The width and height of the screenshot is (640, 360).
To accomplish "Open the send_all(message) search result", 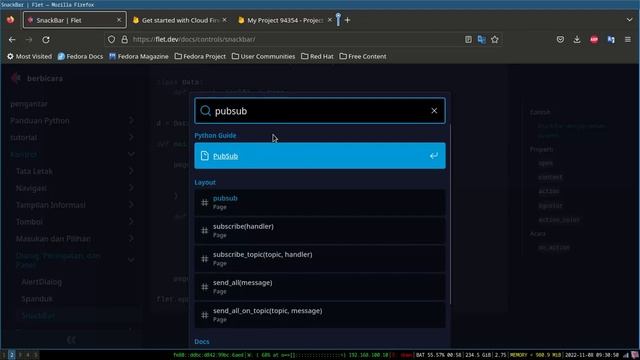I will [320, 287].
